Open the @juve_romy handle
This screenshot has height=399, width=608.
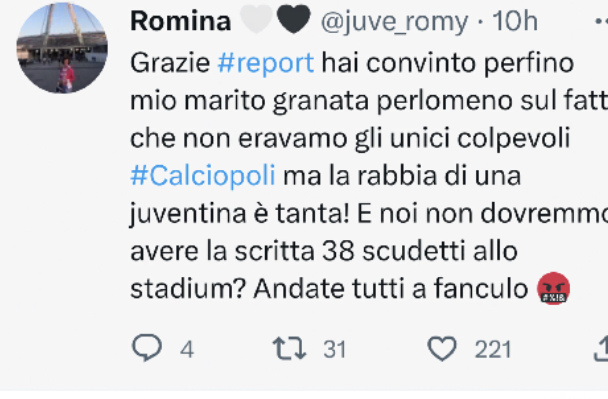[x=394, y=22]
